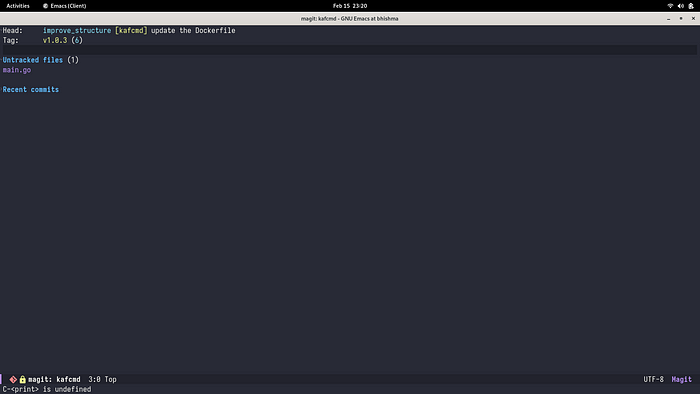Click the tag commit count (6)
700x394 pixels.
point(77,40)
